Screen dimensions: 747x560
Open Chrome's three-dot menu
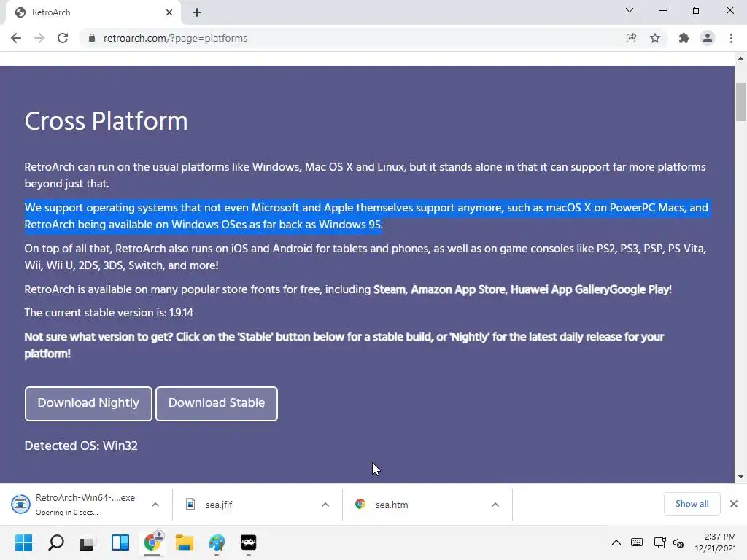point(731,38)
